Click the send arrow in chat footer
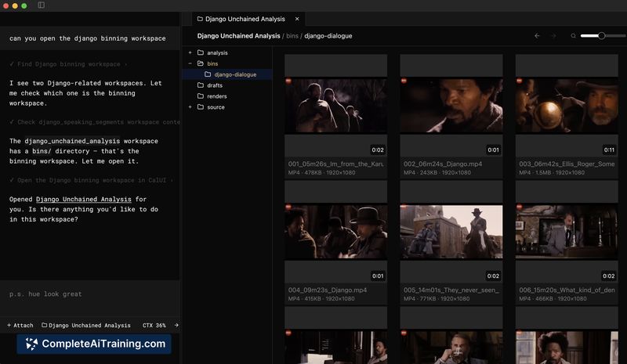Image resolution: width=627 pixels, height=364 pixels. pos(176,325)
